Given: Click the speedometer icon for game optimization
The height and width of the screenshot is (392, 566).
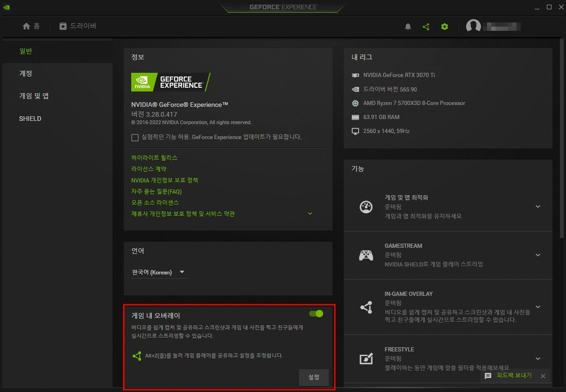Looking at the screenshot, I should click(366, 207).
